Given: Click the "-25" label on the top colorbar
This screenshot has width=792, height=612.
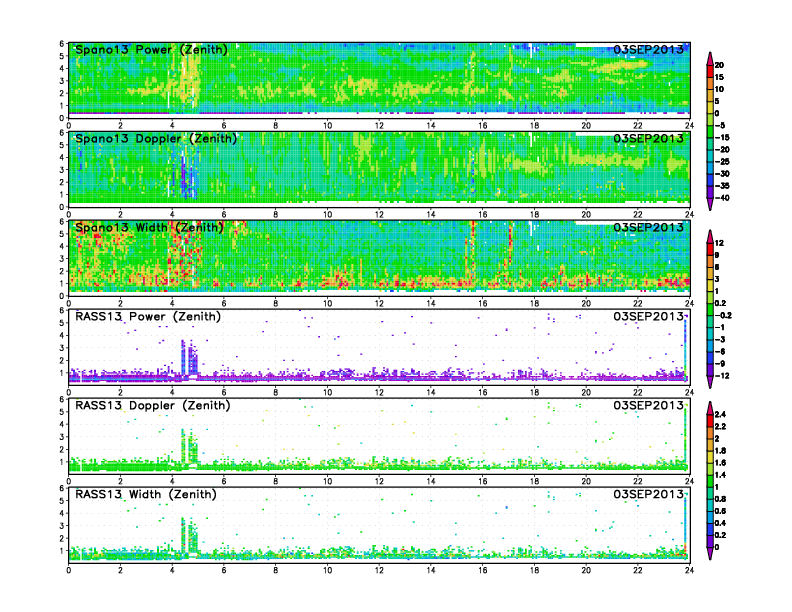Looking at the screenshot, I should [722, 162].
